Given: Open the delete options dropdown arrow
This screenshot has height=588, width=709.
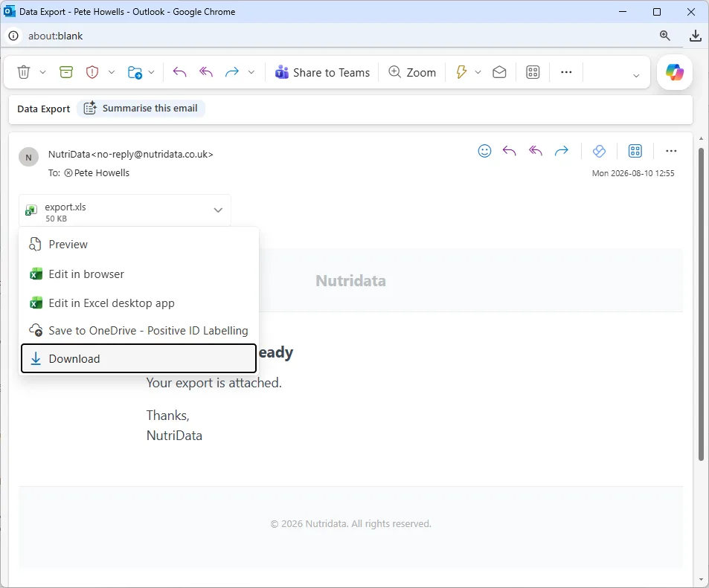Looking at the screenshot, I should pyautogui.click(x=42, y=72).
